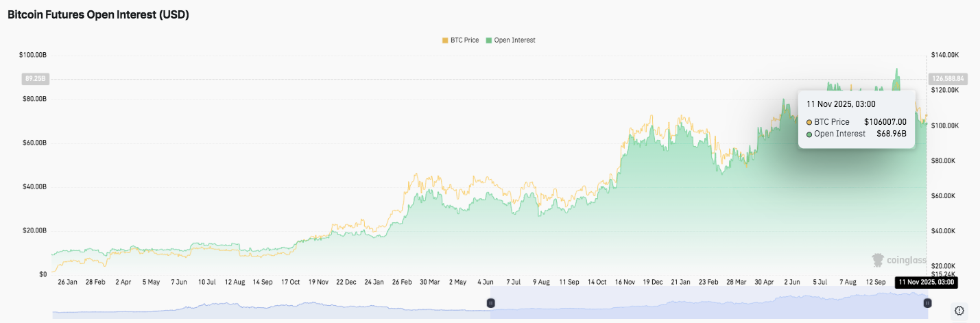Click the 126,588.84 right axis marker badge
This screenshot has height=323, width=980.
pos(947,79)
